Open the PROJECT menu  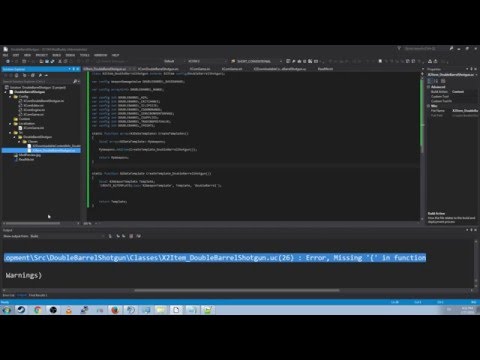tap(42, 55)
